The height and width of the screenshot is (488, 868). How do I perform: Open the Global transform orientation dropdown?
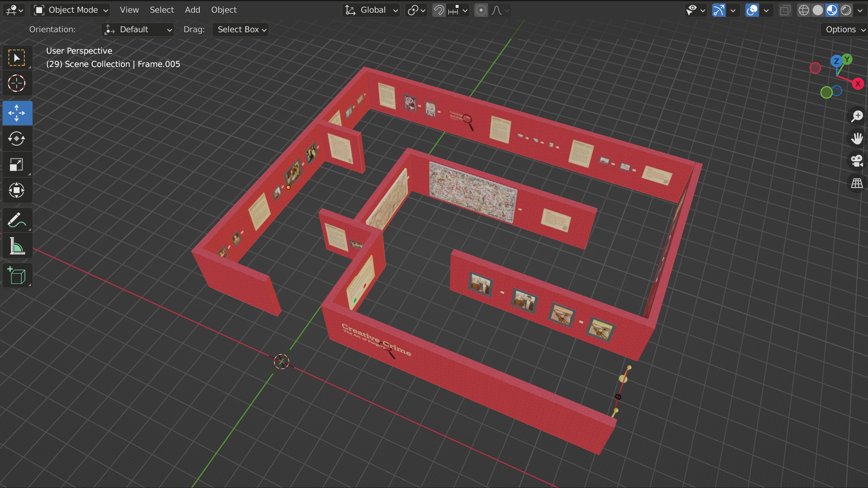click(371, 10)
